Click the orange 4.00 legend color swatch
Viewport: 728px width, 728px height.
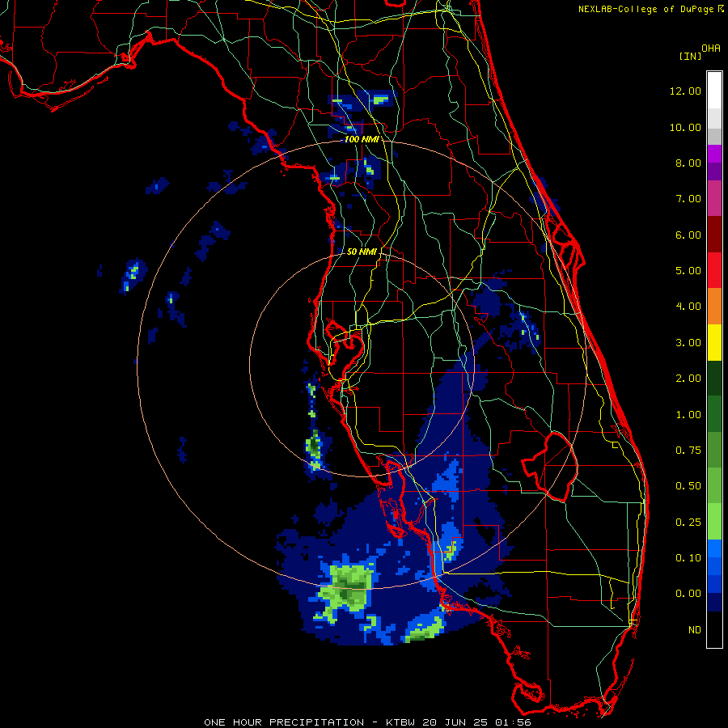click(714, 306)
